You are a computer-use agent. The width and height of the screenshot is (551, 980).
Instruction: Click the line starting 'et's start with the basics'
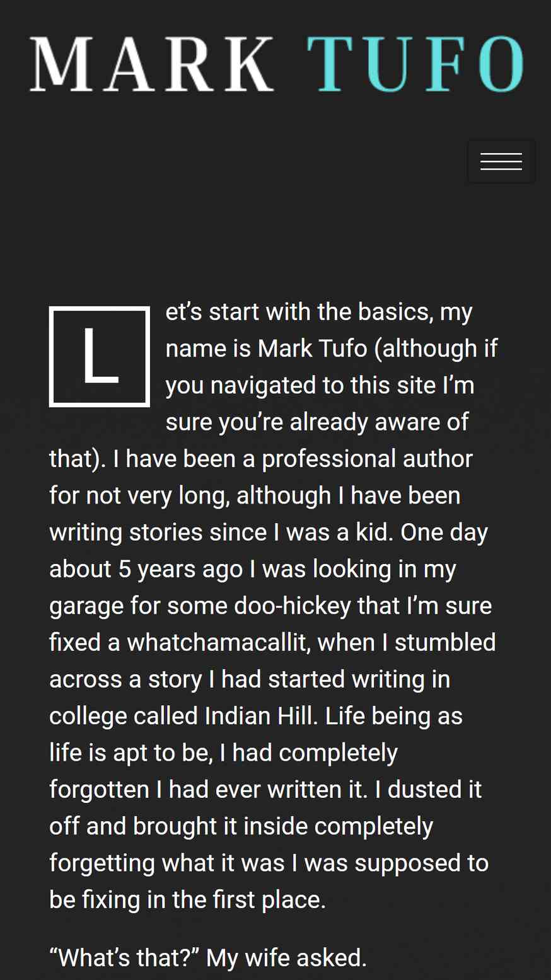tap(319, 312)
